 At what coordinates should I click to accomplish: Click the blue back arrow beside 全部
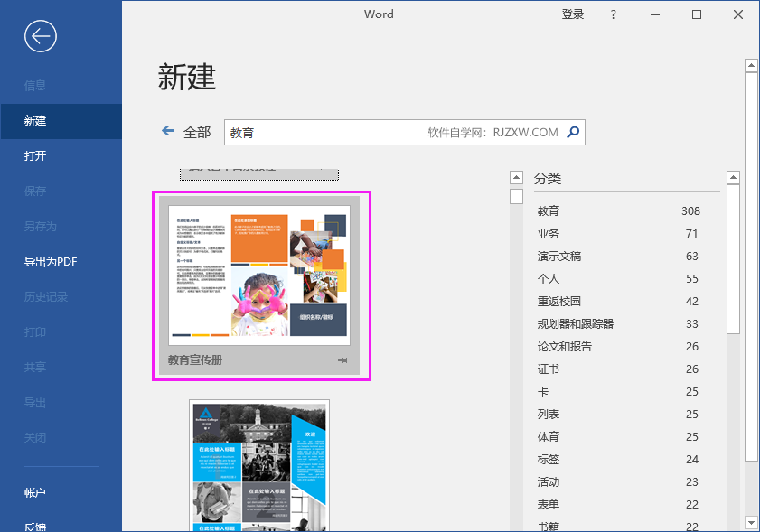coord(167,131)
